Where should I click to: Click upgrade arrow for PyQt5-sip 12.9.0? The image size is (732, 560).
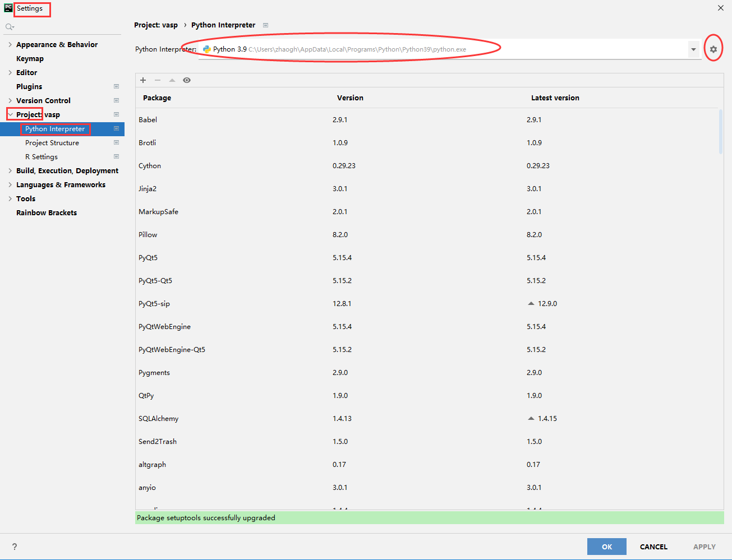click(531, 303)
